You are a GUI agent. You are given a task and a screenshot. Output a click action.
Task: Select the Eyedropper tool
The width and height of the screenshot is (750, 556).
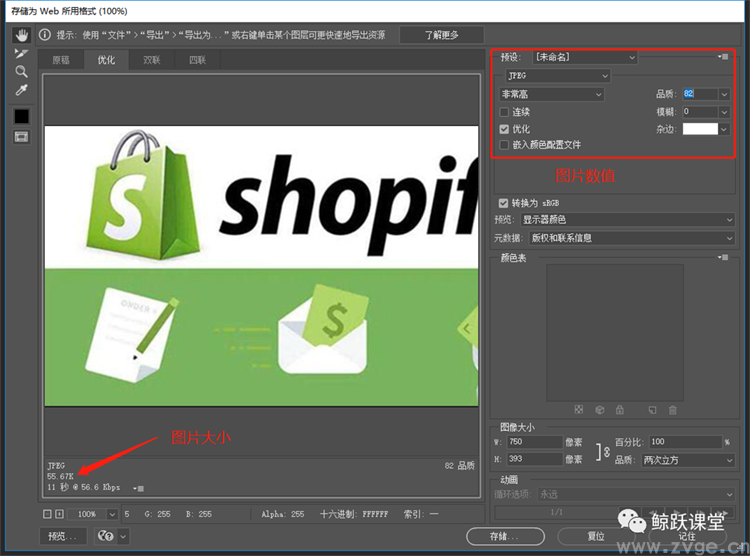pyautogui.click(x=21, y=91)
